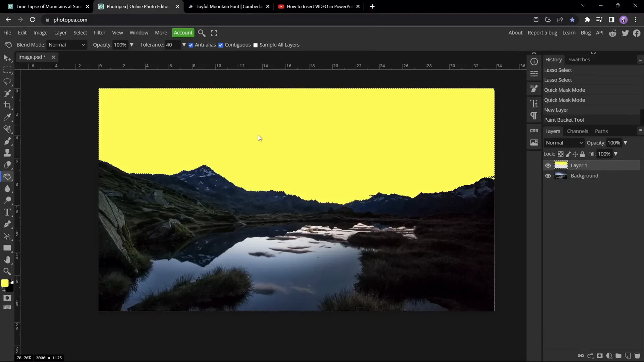Image resolution: width=644 pixels, height=362 pixels.
Task: Expand Tolerance dropdown arrow
Action: pyautogui.click(x=184, y=45)
